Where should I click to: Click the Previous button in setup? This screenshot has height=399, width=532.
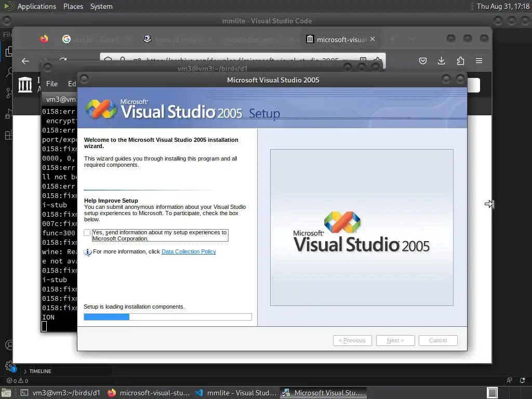point(352,340)
